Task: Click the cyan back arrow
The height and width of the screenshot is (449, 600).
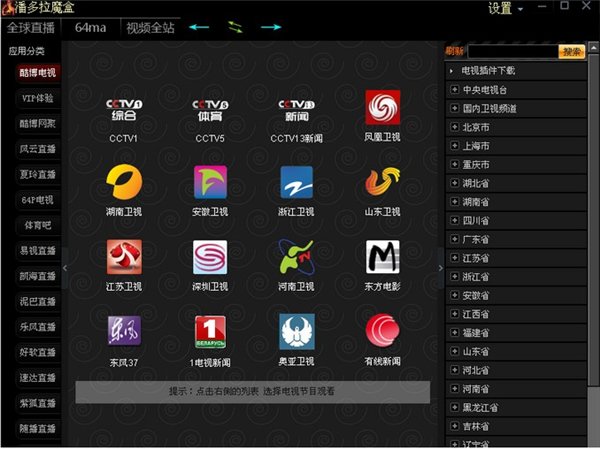Action: point(199,27)
